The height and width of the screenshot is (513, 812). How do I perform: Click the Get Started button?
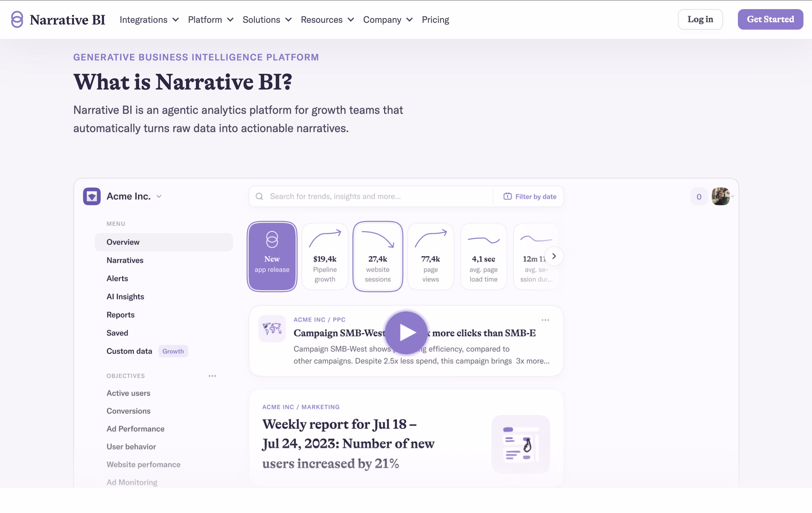[x=770, y=19]
